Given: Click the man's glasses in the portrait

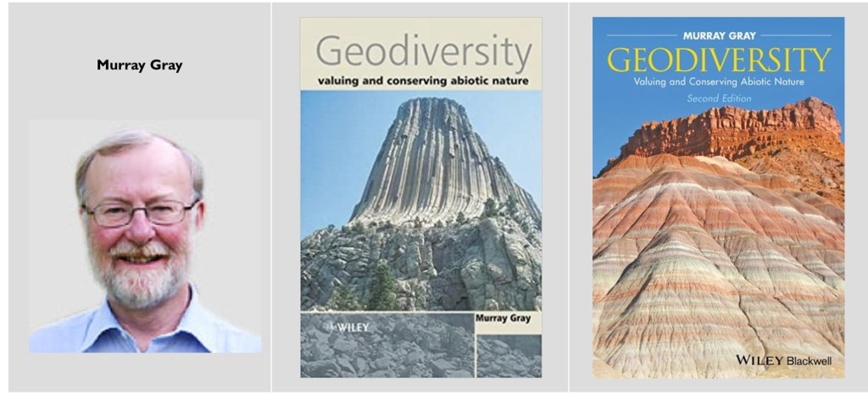Looking at the screenshot, I should coord(140,213).
